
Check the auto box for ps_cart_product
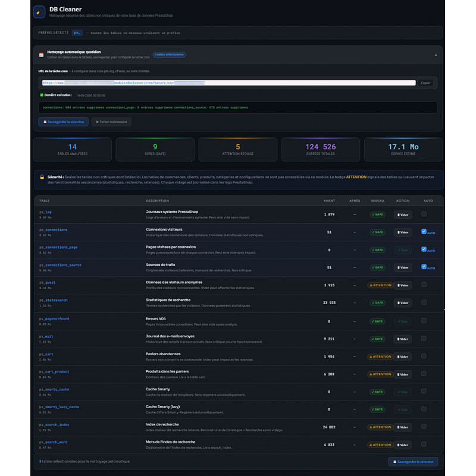click(x=424, y=374)
